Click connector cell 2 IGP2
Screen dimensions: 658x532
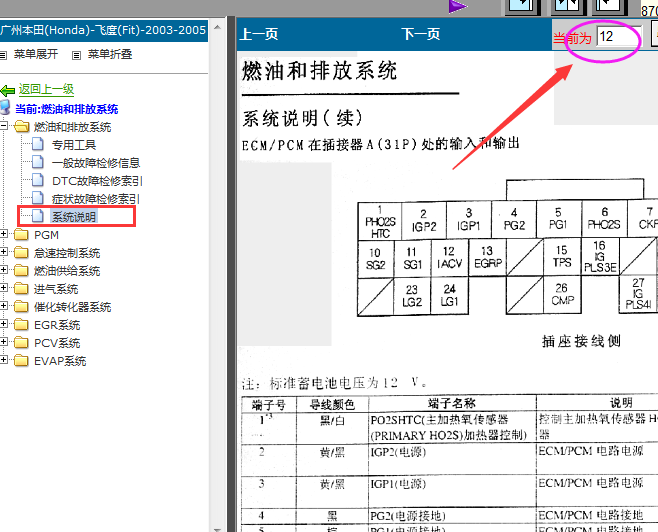pyautogui.click(x=424, y=221)
